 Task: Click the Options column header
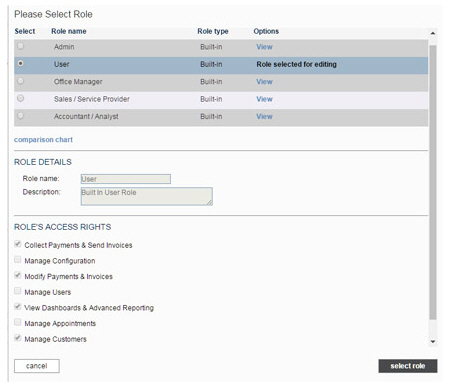tap(266, 31)
